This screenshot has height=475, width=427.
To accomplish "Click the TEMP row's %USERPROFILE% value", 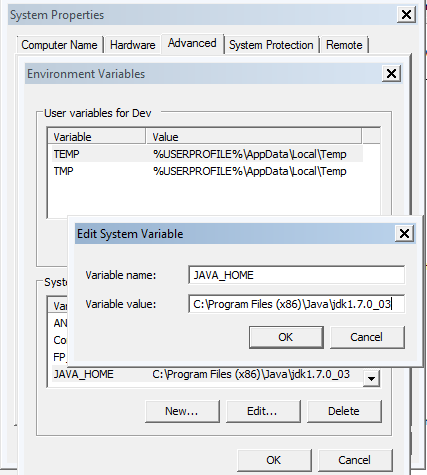I will point(250,154).
